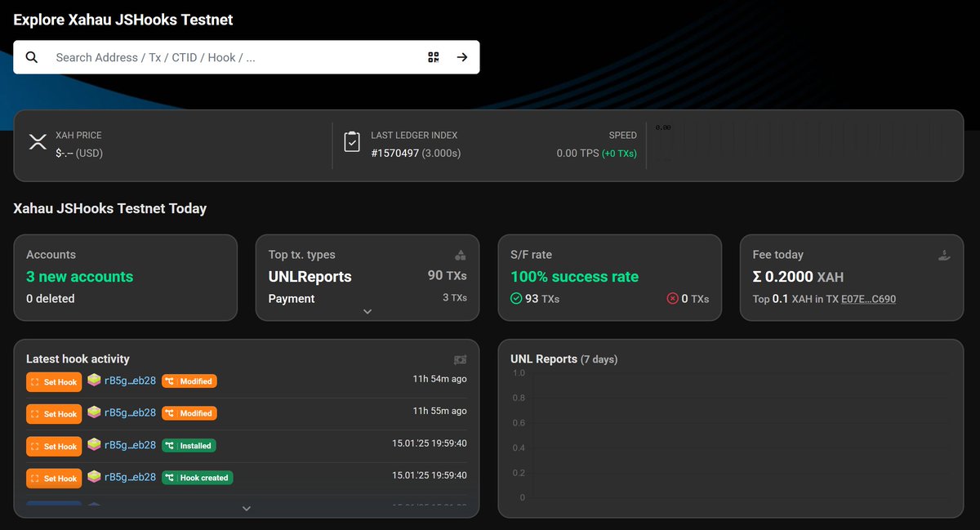Select the Payment transaction type row
Viewport: 980px width, 530px height.
click(367, 298)
